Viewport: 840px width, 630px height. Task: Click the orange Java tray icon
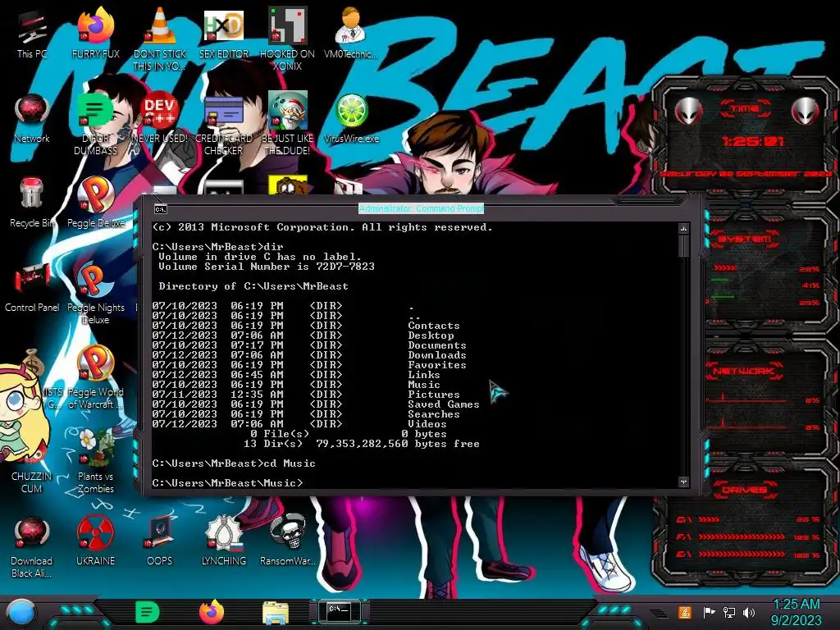(x=685, y=612)
